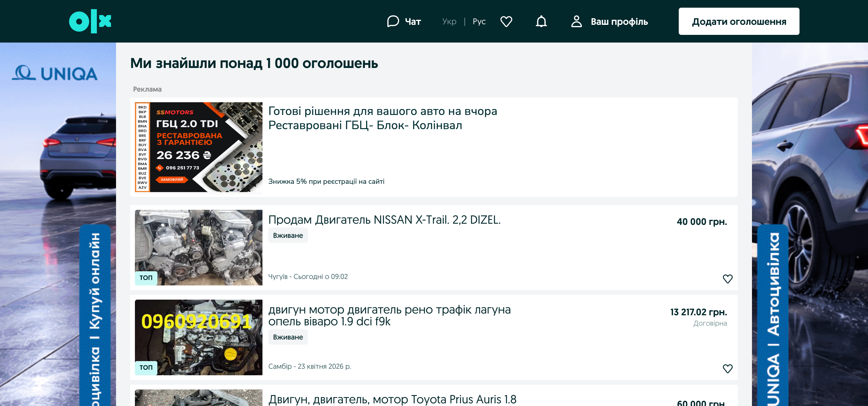
Task: Open the chat speech bubble icon
Action: click(393, 21)
